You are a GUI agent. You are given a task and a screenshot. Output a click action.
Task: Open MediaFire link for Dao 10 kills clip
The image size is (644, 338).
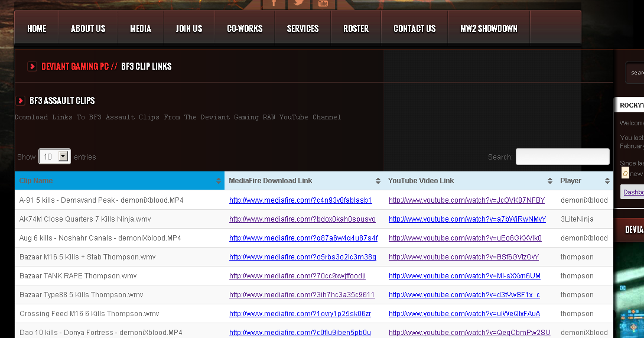[x=300, y=332]
